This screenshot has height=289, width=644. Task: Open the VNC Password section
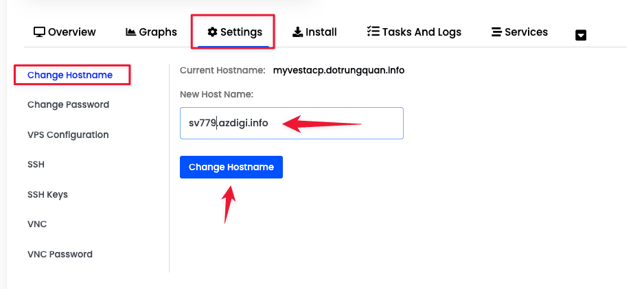[60, 254]
